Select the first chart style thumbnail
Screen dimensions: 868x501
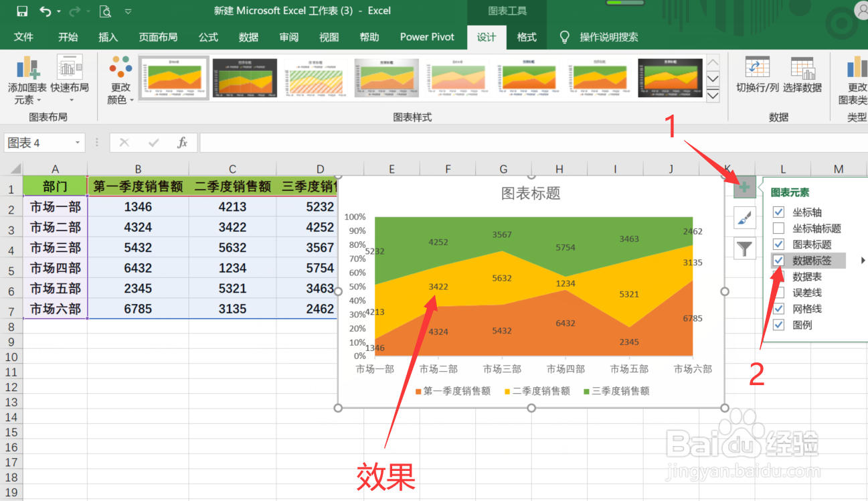[173, 77]
